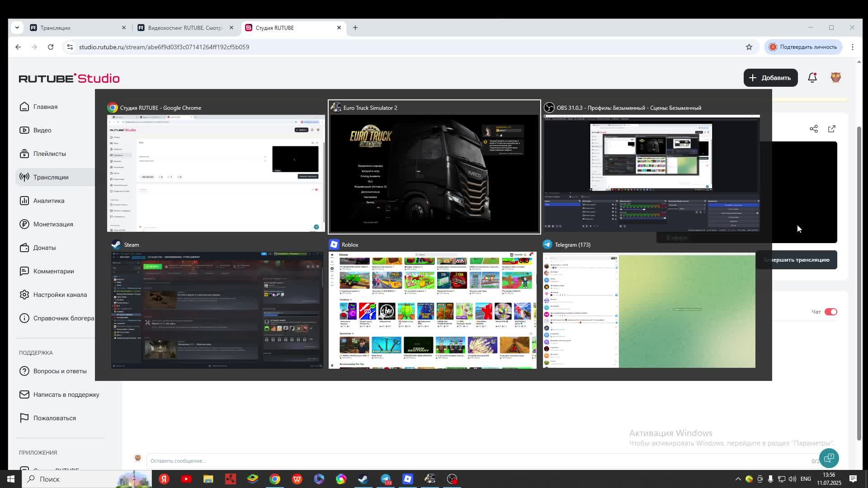Open the tab search dropdown arrow
Screen dimensions: 868x488
17,28
